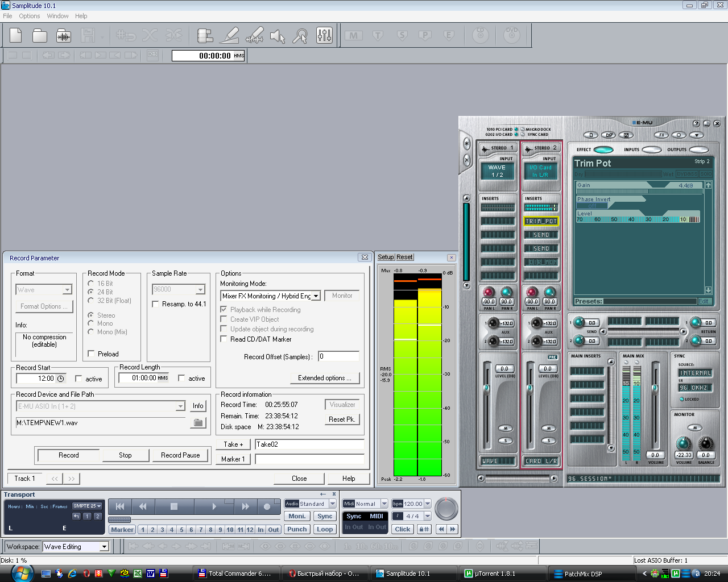Select the speaker scrub tool icon
728x582 pixels.
pos(277,36)
